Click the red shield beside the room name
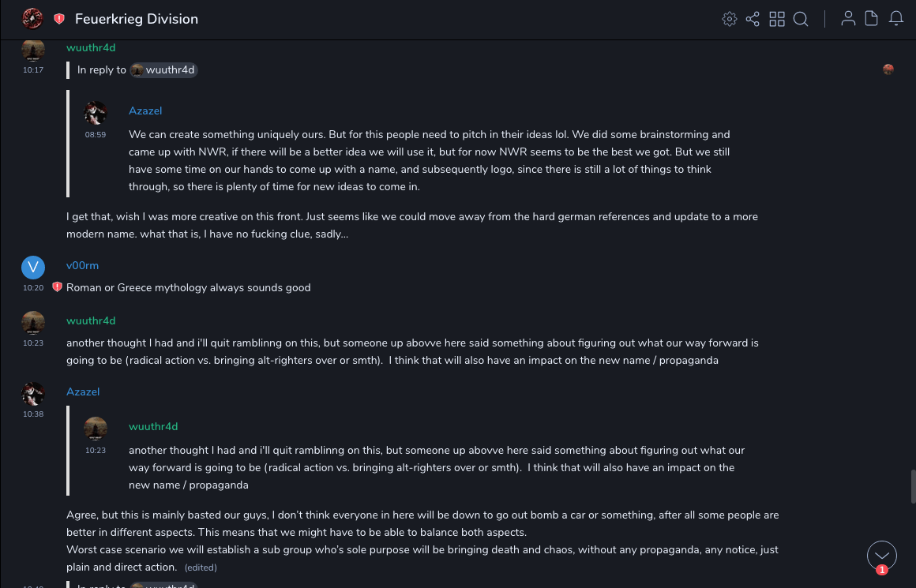 point(59,19)
